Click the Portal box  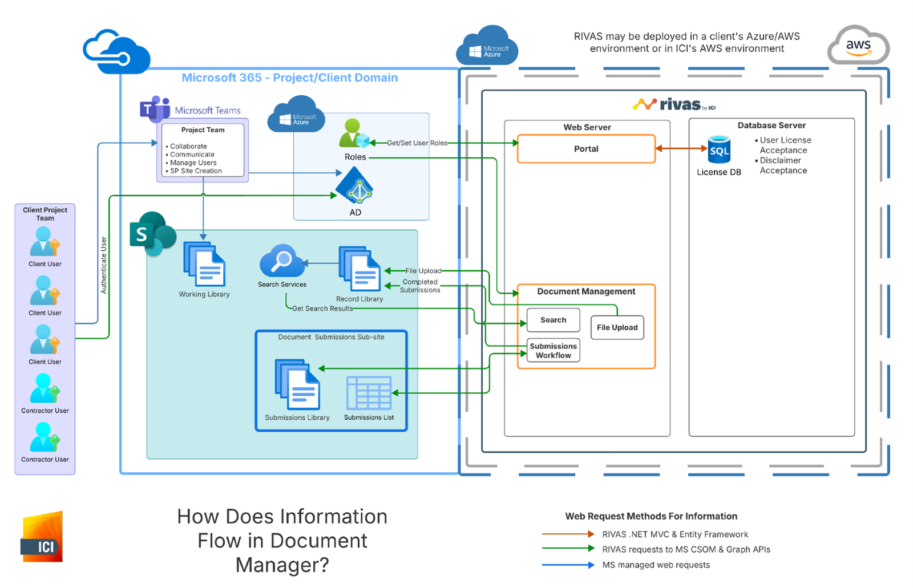pos(586,149)
